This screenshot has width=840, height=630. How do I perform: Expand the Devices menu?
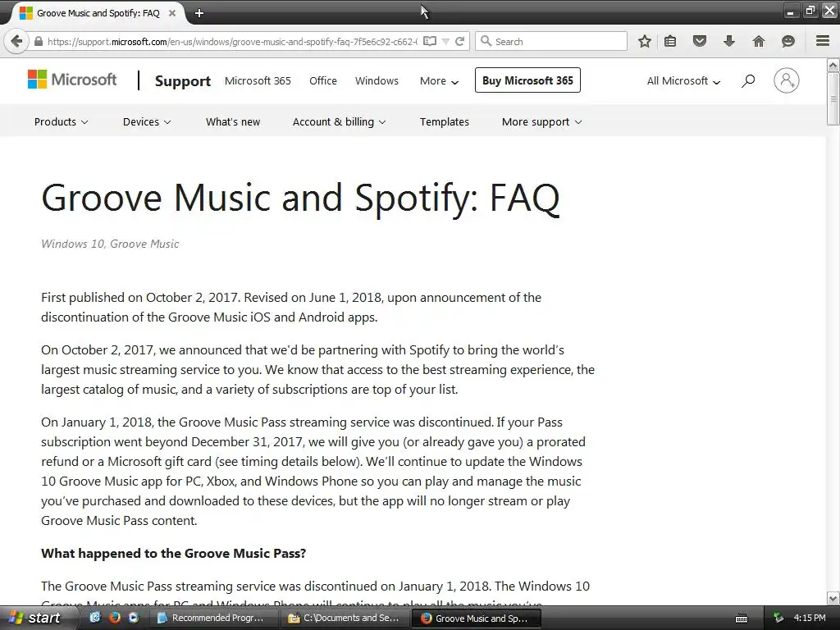pyautogui.click(x=147, y=122)
